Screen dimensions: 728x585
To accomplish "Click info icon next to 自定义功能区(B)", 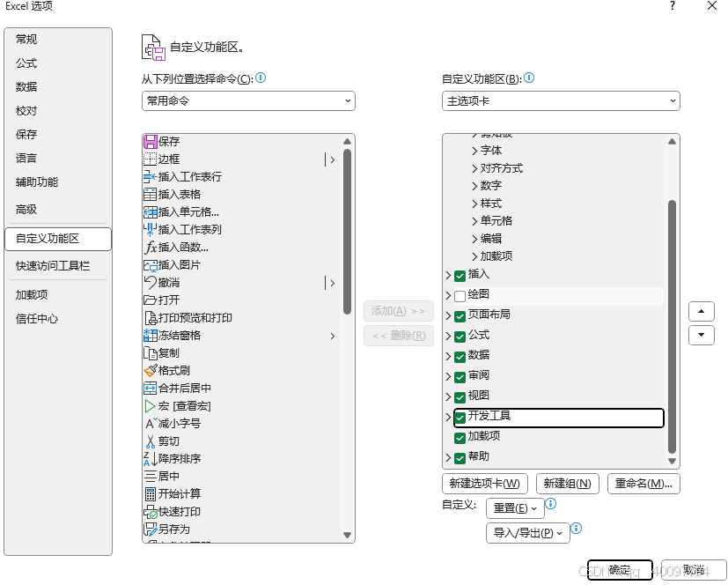I will (x=529, y=78).
